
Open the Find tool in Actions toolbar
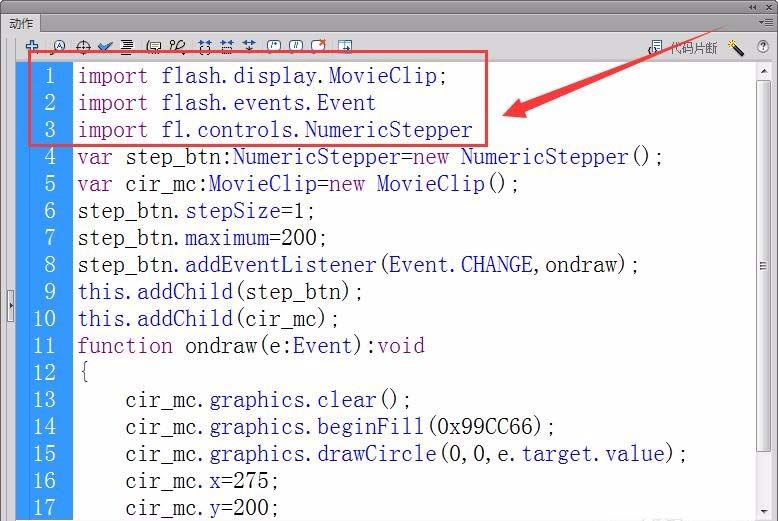tap(59, 47)
